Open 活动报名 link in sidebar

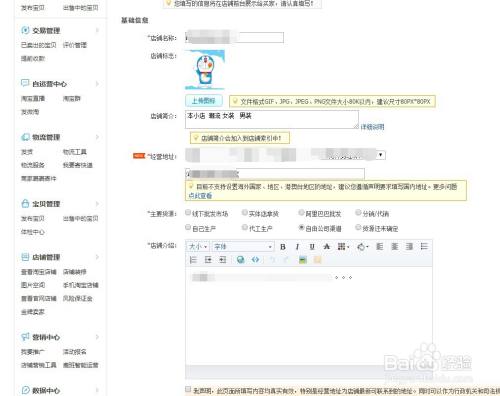(75, 352)
